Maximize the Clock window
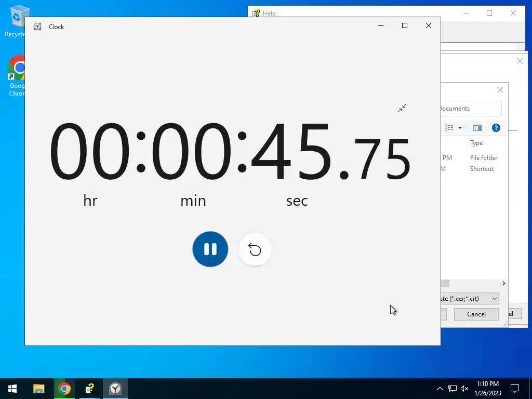 (404, 26)
